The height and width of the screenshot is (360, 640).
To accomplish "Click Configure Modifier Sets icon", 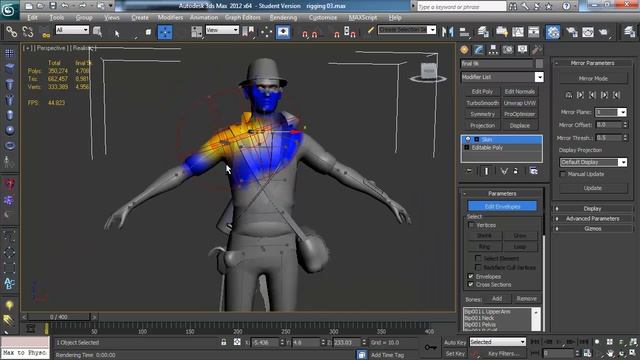I will tap(533, 171).
